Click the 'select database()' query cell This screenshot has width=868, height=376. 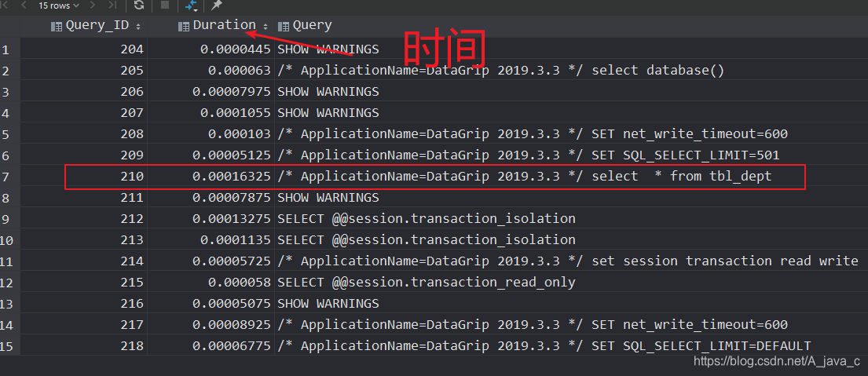pyautogui.click(x=501, y=70)
